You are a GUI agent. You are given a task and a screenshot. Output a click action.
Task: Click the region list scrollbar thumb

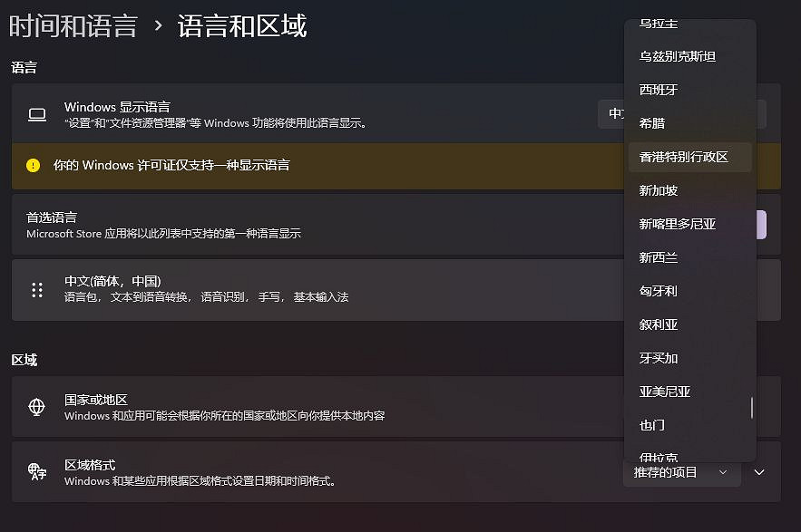pyautogui.click(x=752, y=408)
